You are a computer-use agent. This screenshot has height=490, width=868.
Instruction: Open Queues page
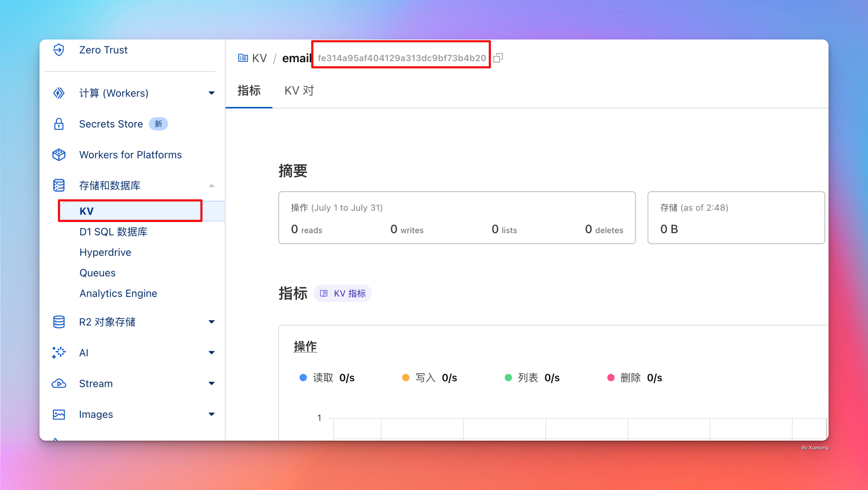97,273
